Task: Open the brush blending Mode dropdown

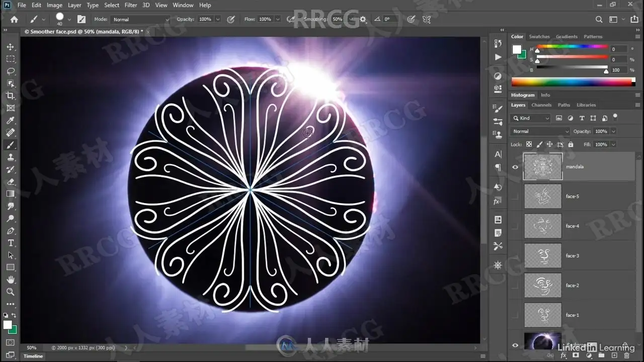Action: pos(141,19)
